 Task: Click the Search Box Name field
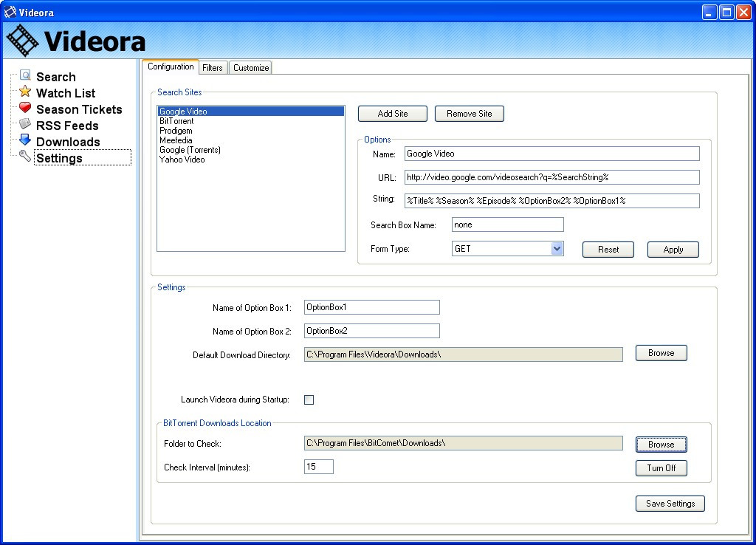508,224
